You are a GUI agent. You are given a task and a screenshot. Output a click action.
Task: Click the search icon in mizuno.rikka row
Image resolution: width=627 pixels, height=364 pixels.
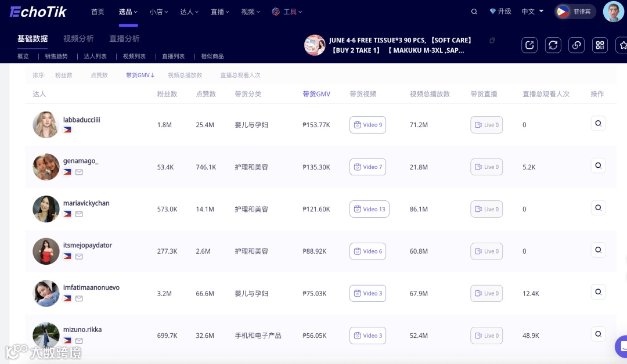tap(598, 334)
